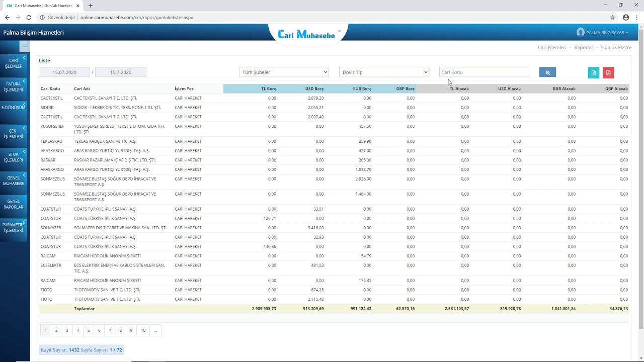Click the Palma Bilişim Hizmetleri title
This screenshot has height=362, width=644.
(34, 33)
